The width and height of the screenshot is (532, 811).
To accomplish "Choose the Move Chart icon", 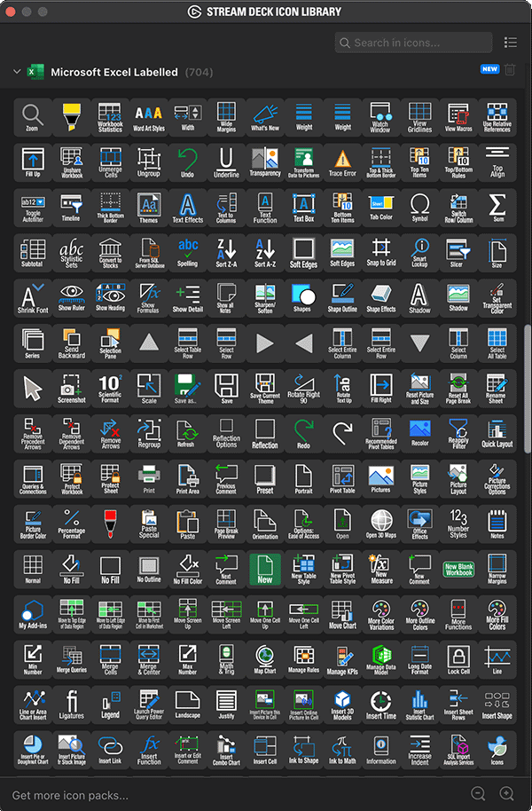I will coord(342,614).
